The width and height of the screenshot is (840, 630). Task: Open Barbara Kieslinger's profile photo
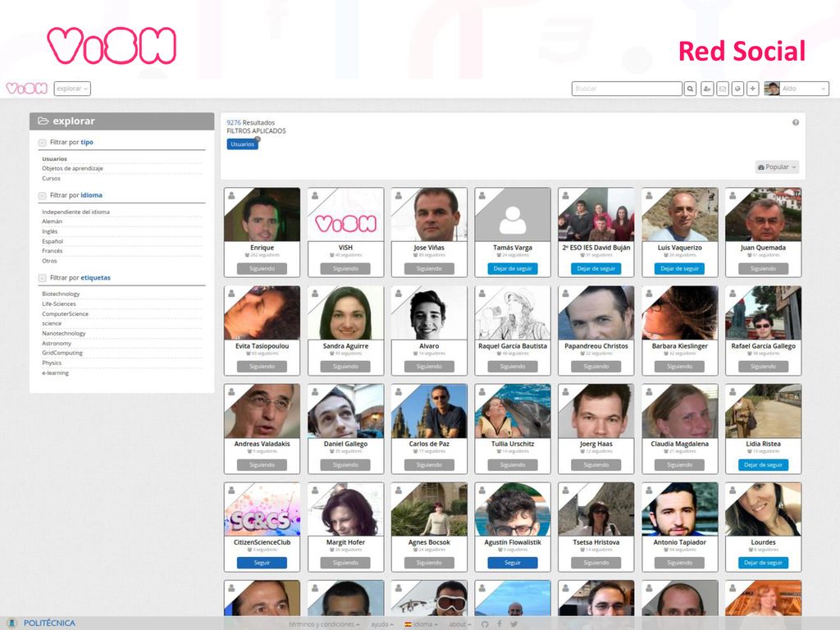click(x=680, y=313)
